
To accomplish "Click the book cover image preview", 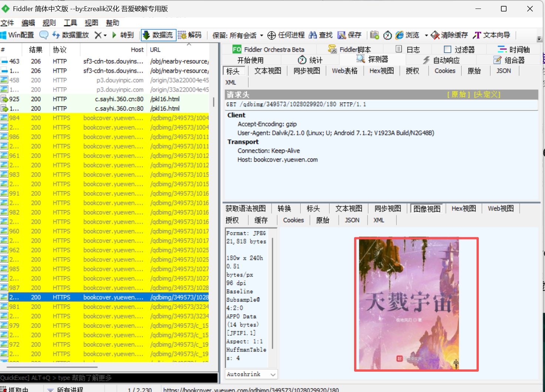I will (409, 304).
